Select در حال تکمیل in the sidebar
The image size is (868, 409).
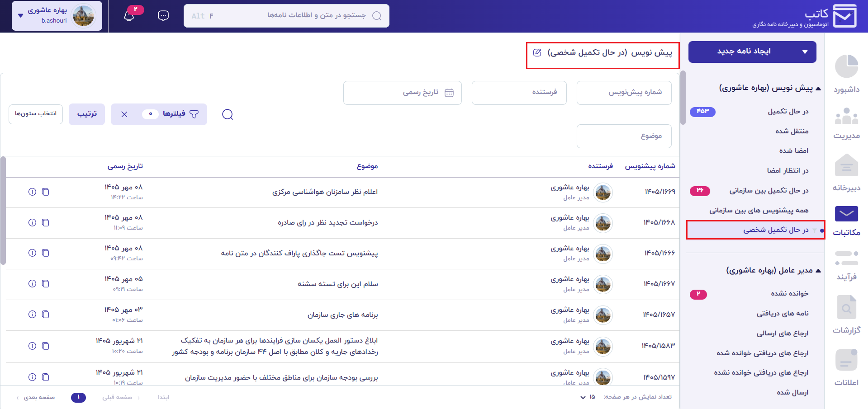tap(788, 112)
